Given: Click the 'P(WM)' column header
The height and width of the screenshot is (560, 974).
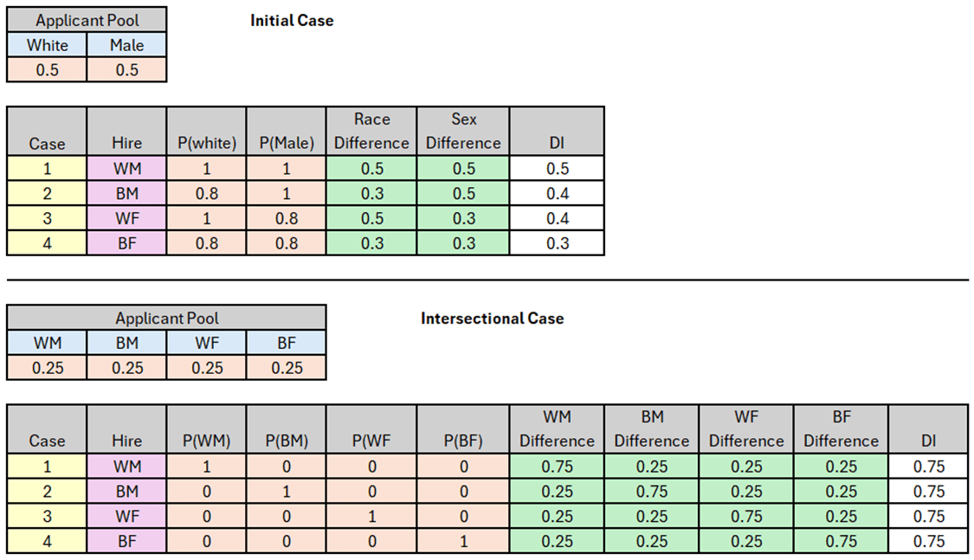Looking at the screenshot, I should click(206, 441).
